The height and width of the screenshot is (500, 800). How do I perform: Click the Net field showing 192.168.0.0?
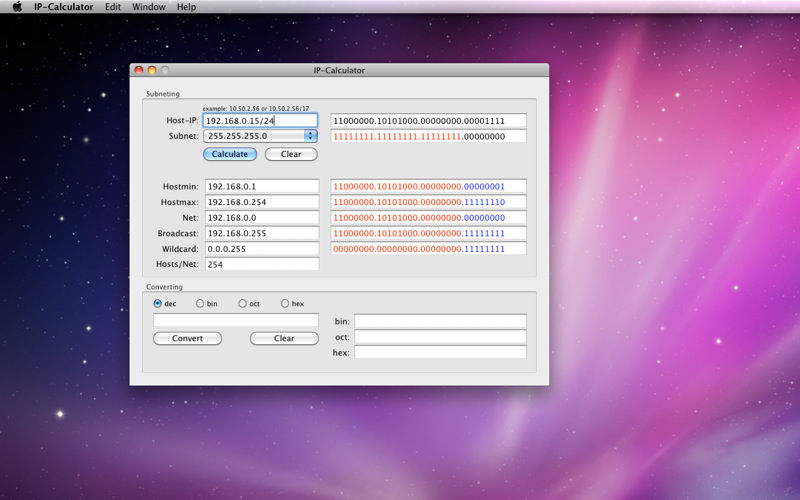pyautogui.click(x=262, y=217)
